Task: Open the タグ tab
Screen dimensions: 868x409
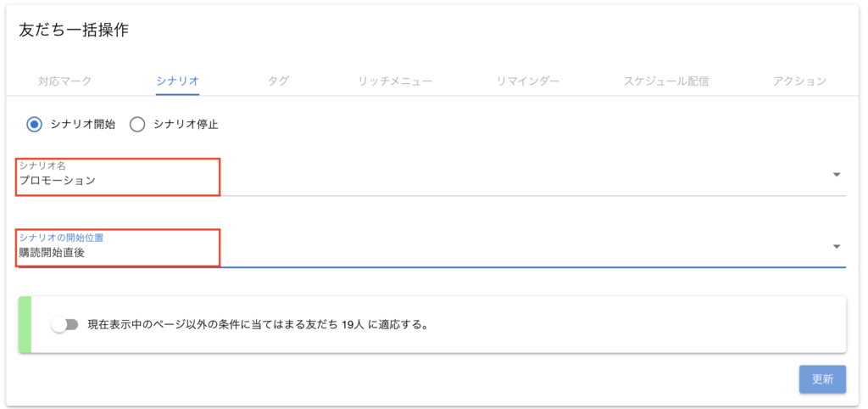Action: [x=278, y=81]
